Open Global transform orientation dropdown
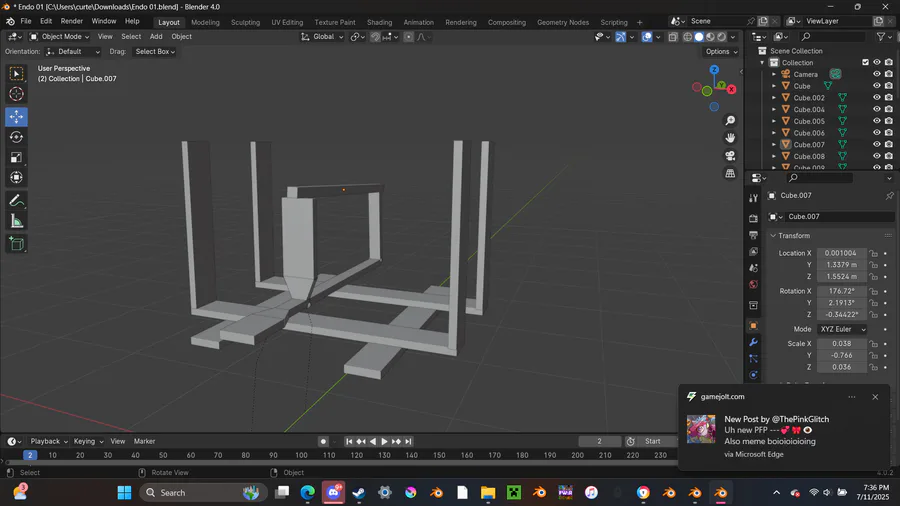Screen dimensions: 900x506 (322, 37)
